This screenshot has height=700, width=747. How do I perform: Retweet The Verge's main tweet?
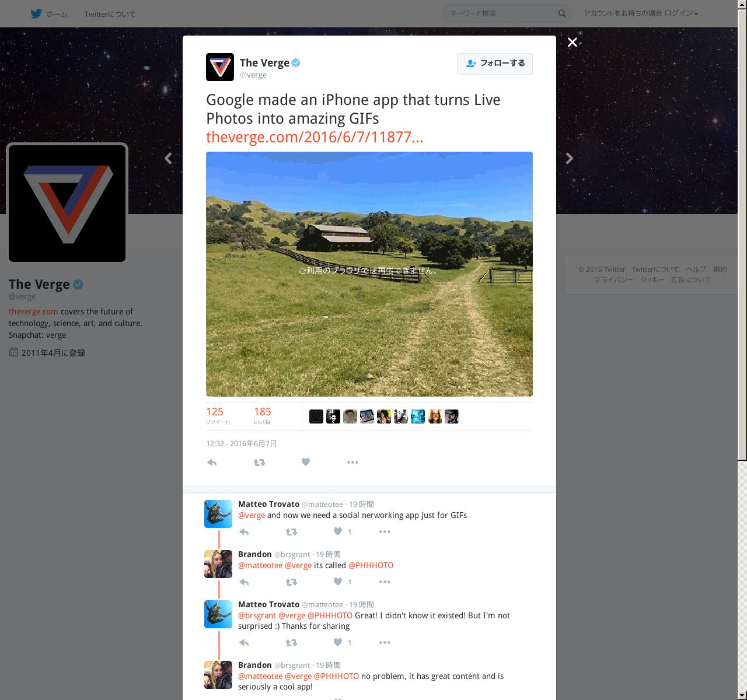coord(259,463)
